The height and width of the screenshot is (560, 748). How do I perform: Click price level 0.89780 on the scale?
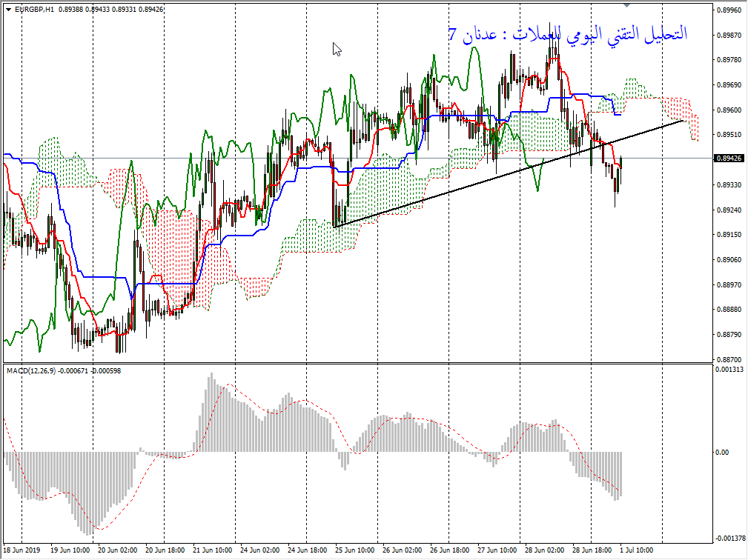(x=729, y=59)
